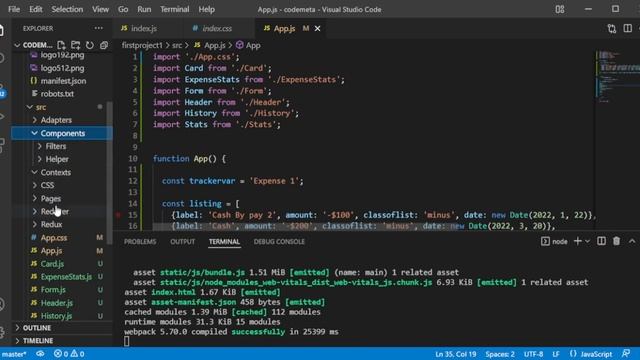Open Explorer more actions ellipsis
The width and height of the screenshot is (640, 360).
click(x=98, y=28)
